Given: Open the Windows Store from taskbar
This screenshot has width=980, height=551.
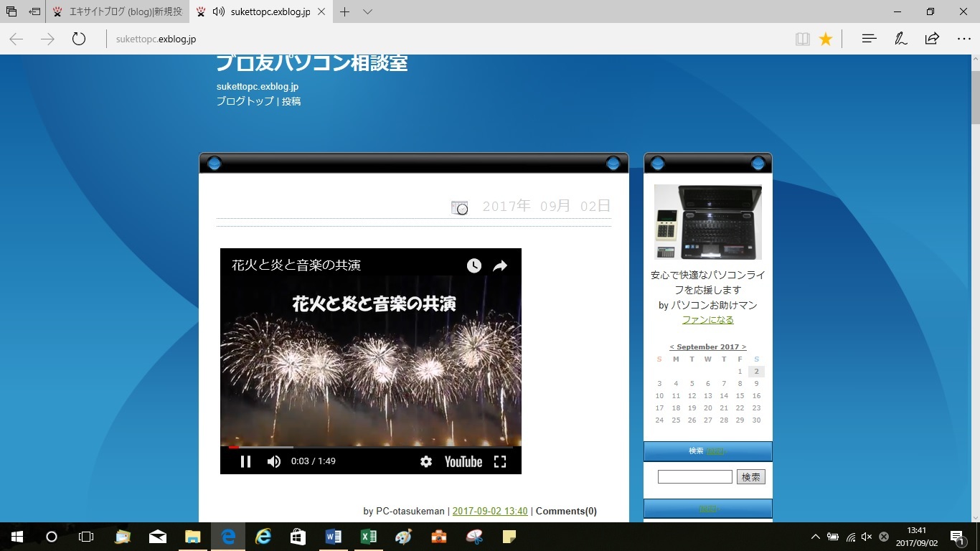Looking at the screenshot, I should click(x=298, y=537).
